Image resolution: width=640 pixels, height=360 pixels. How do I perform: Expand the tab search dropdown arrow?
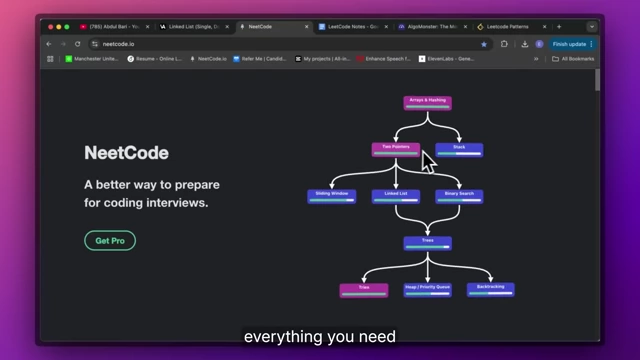[592, 27]
